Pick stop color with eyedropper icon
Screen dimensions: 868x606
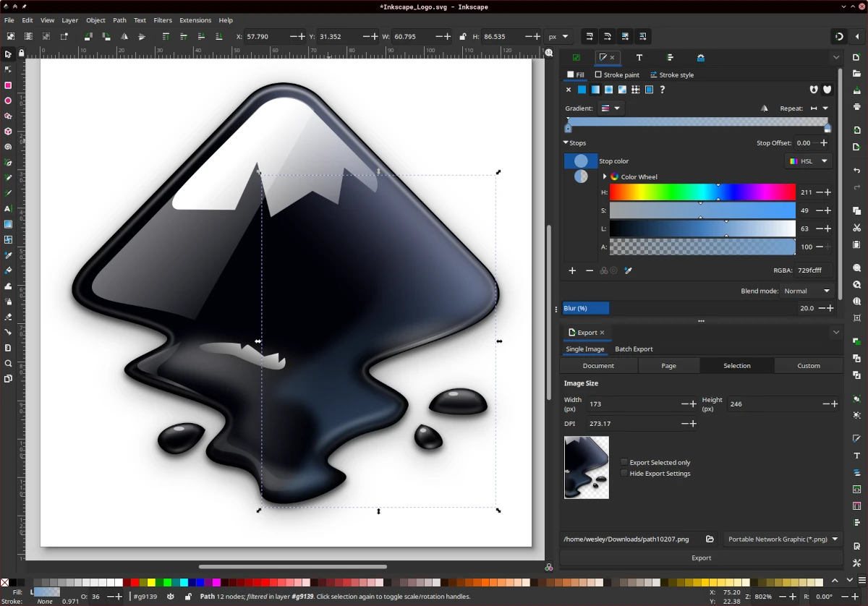629,270
